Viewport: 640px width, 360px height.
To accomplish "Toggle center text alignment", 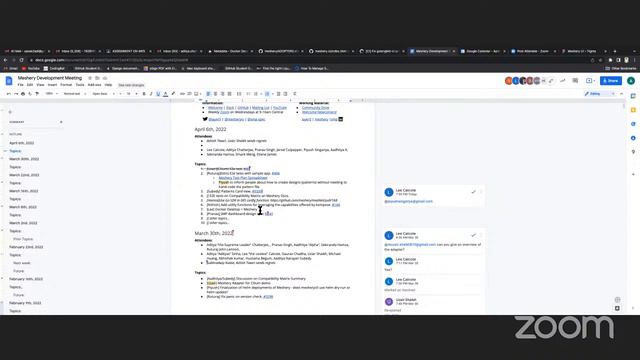I will (x=216, y=94).
